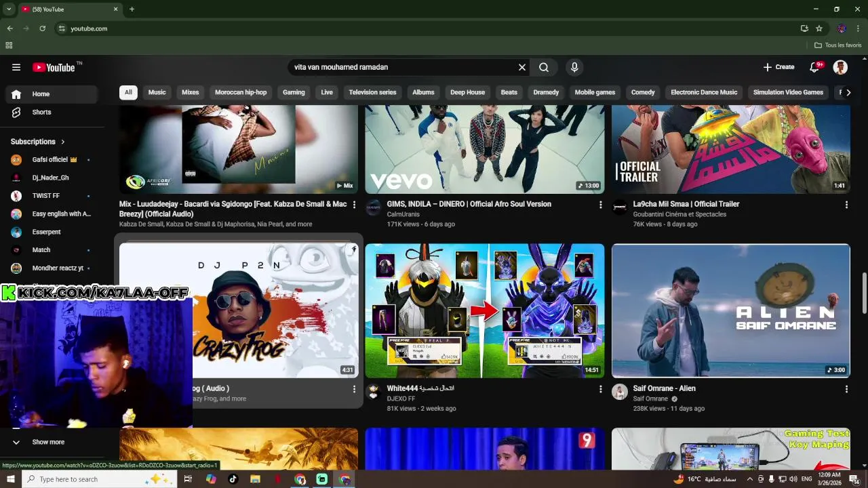Click the DJEXO FF channel avatar

point(373,392)
